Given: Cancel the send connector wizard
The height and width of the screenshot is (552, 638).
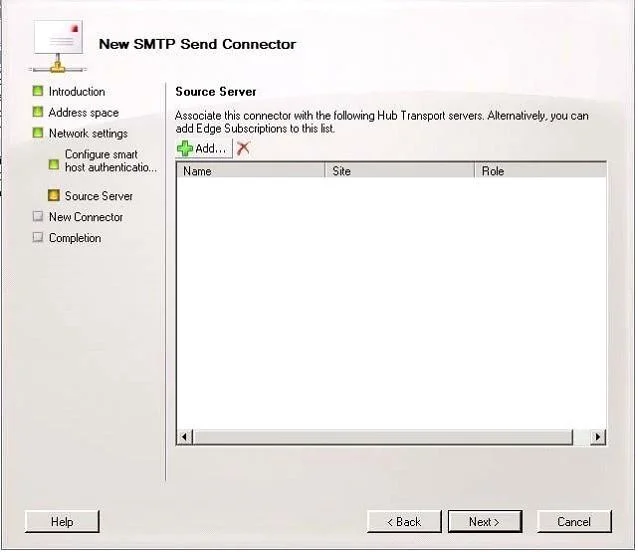Looking at the screenshot, I should click(574, 521).
